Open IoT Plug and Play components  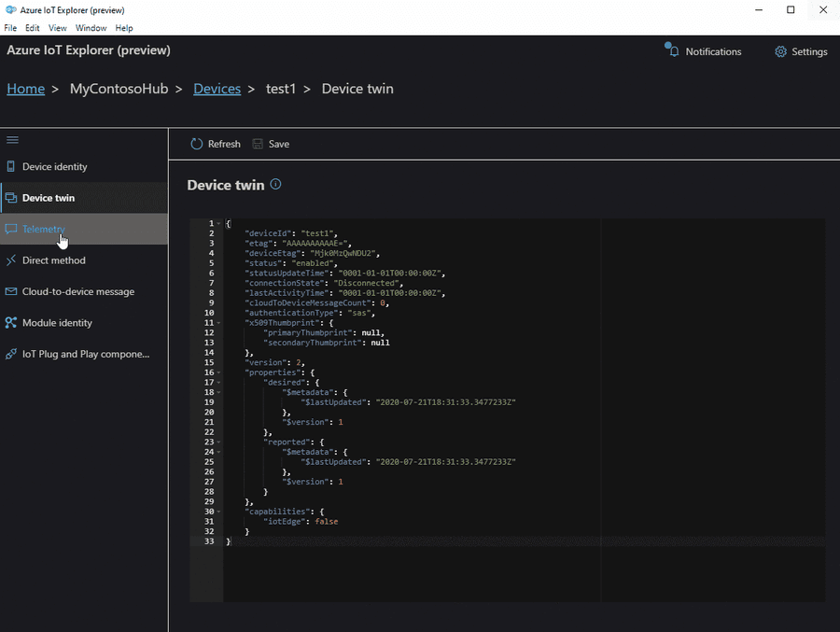(x=85, y=354)
